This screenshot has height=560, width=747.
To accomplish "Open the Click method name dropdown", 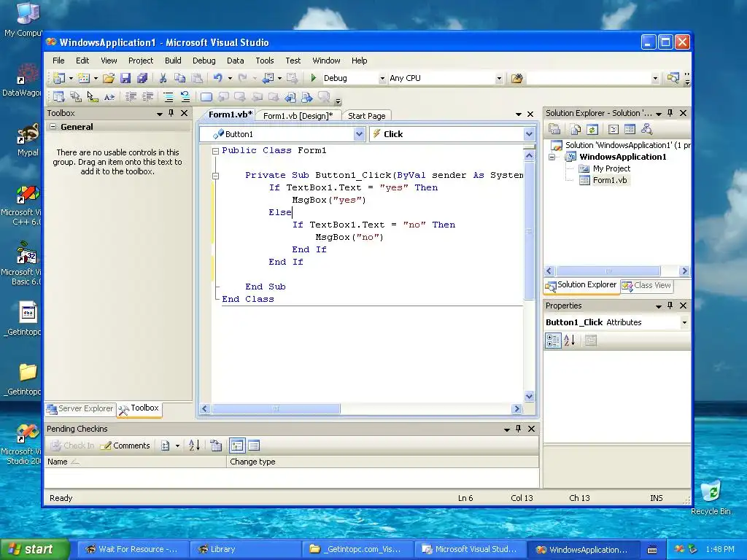I will point(529,134).
